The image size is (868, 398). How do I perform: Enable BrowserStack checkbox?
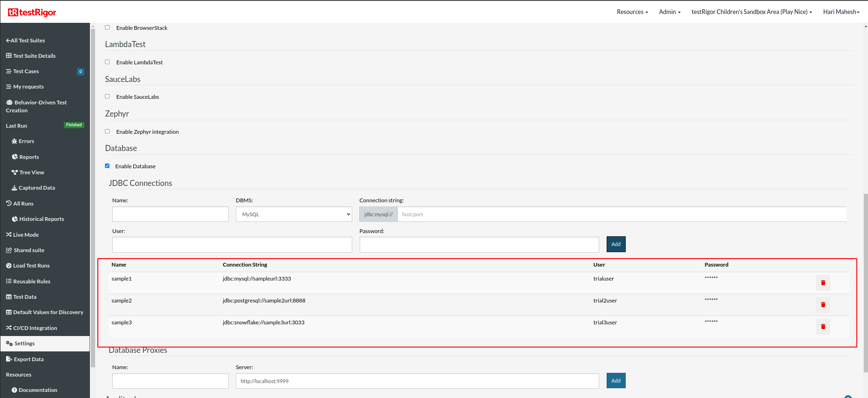107,27
